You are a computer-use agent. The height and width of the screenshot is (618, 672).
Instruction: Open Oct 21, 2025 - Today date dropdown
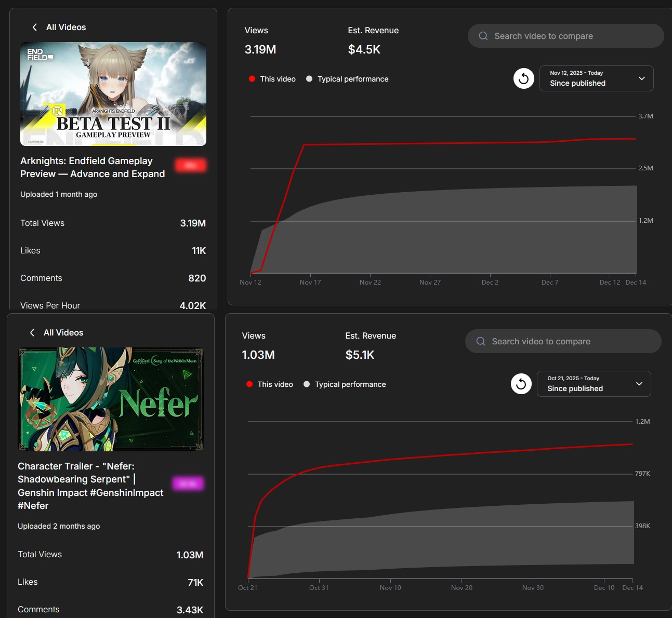coord(594,384)
